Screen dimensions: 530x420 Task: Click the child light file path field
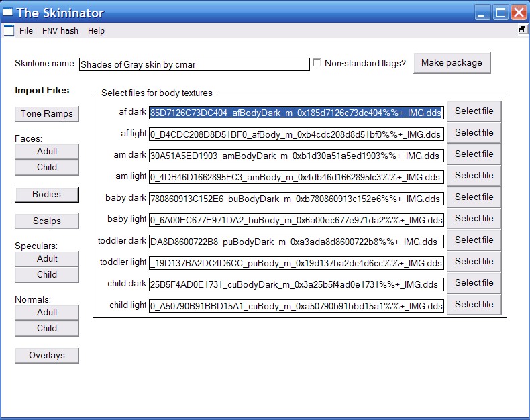(297, 306)
